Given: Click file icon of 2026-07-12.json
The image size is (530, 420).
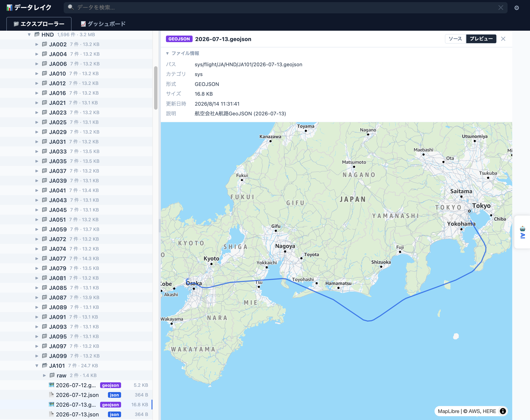Looking at the screenshot, I should tap(51, 395).
